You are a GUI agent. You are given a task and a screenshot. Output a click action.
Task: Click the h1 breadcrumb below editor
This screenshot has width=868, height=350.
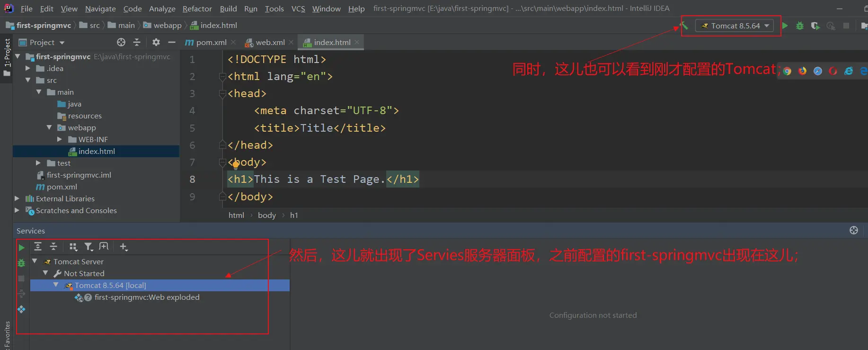click(x=294, y=215)
